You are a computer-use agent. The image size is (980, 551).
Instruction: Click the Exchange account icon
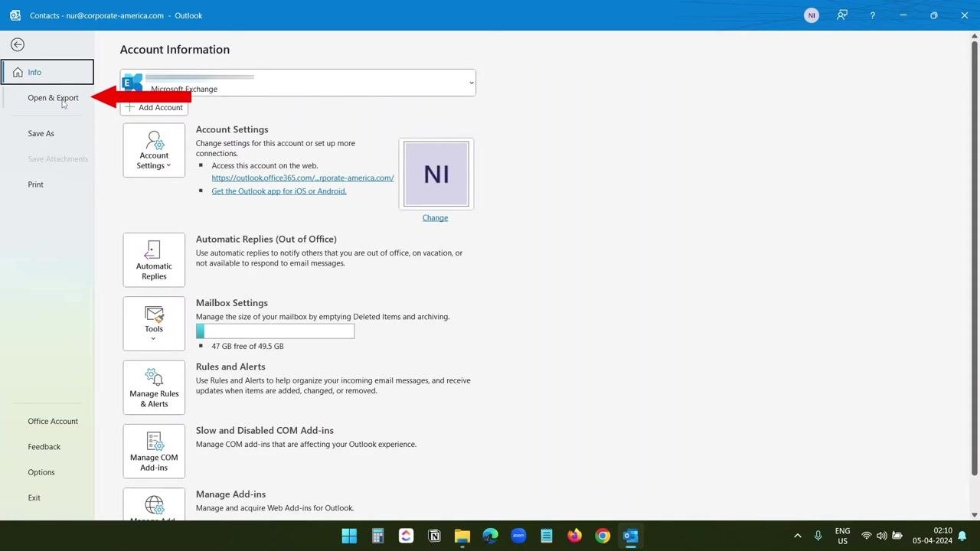point(132,83)
